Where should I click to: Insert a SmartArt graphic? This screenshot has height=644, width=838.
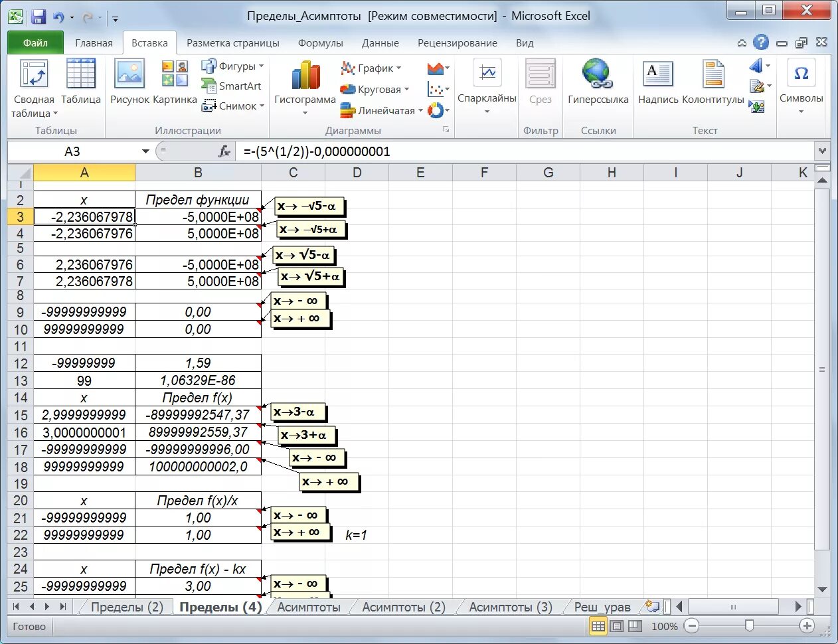point(231,86)
